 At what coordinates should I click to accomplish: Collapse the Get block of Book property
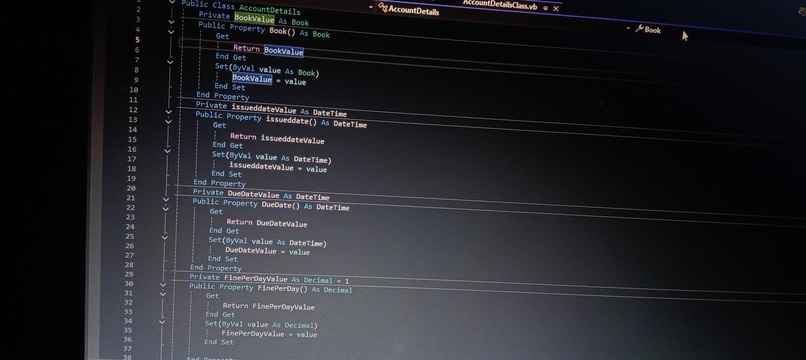coord(171,32)
